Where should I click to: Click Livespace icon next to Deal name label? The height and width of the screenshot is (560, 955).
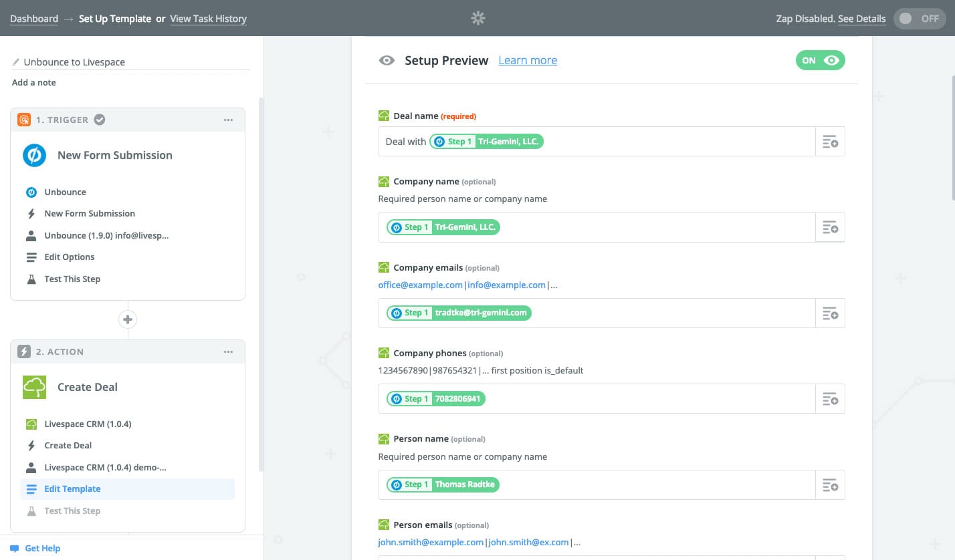click(384, 116)
